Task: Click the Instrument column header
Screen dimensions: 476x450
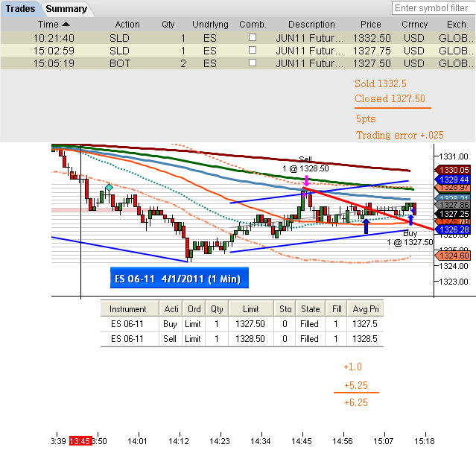Action: coord(128,308)
